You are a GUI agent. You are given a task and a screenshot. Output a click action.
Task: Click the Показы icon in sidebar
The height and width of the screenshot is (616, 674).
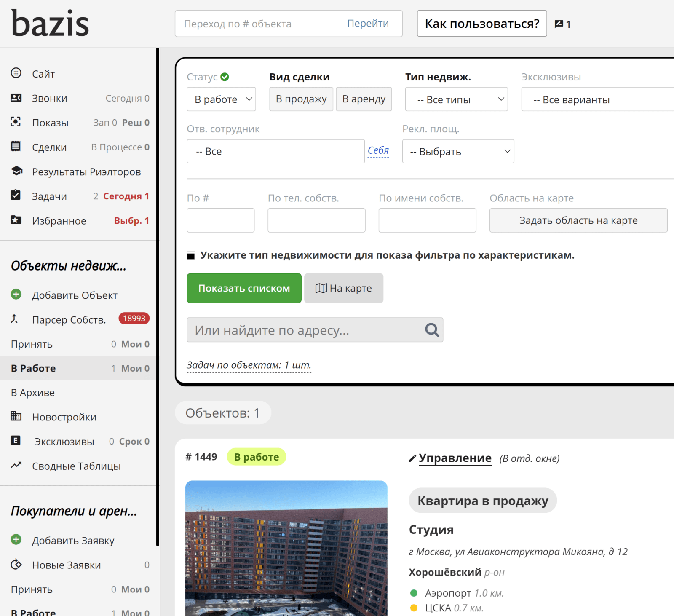[16, 122]
